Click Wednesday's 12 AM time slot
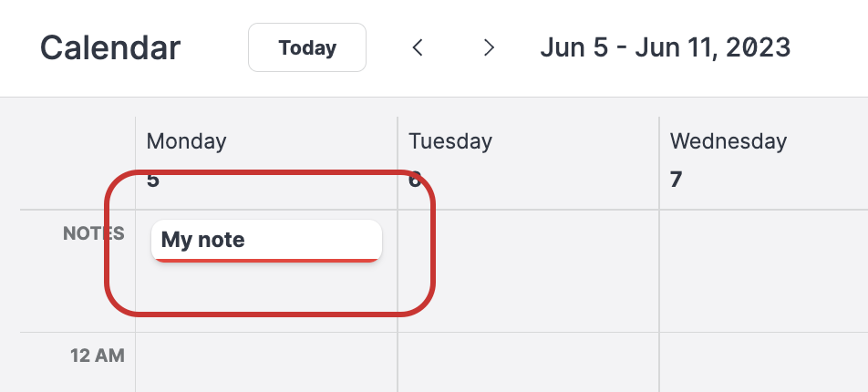Image resolution: width=868 pixels, height=392 pixels. pyautogui.click(x=762, y=362)
